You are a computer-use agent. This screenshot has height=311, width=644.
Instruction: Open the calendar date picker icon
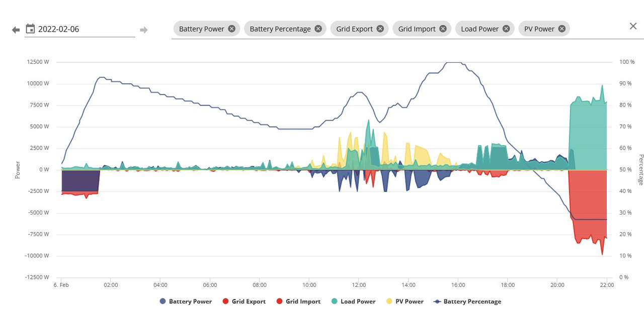tap(30, 29)
